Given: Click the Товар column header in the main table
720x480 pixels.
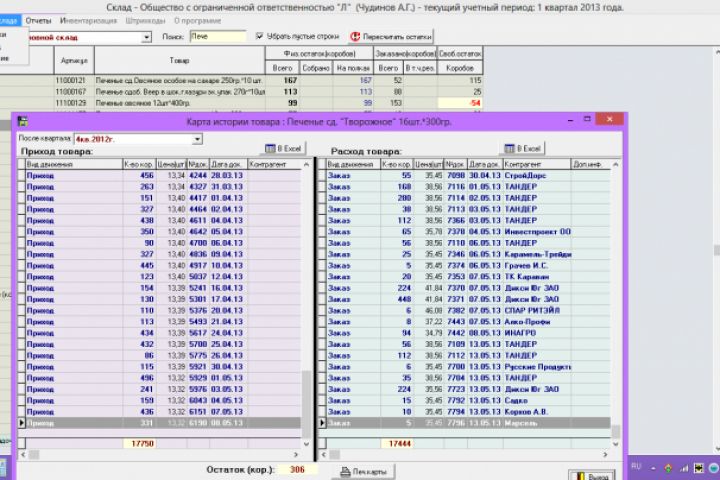Looking at the screenshot, I should point(180,60).
